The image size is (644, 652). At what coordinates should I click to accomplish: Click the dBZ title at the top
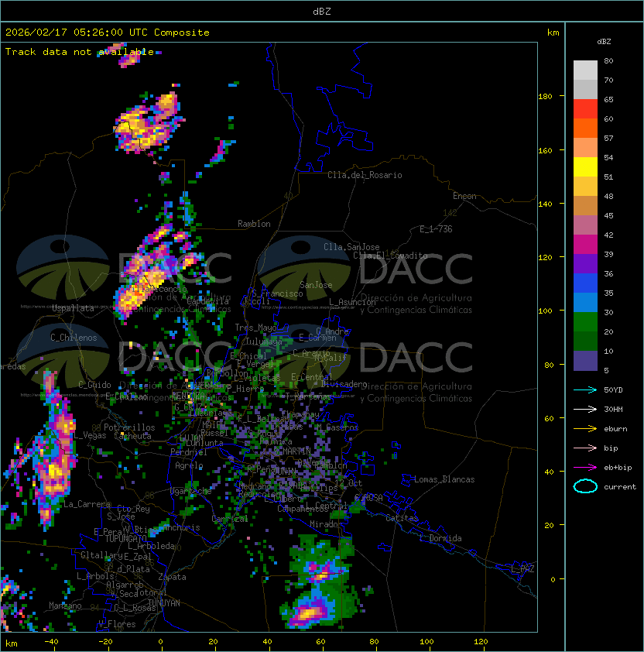(x=322, y=11)
